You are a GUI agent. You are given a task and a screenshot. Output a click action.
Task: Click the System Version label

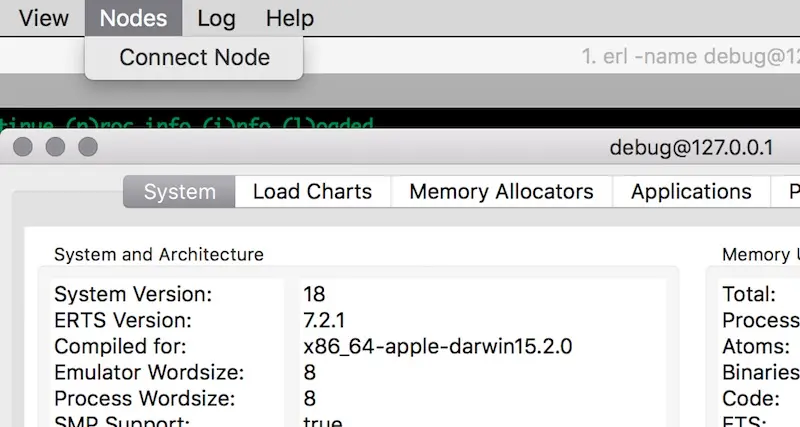tap(133, 294)
